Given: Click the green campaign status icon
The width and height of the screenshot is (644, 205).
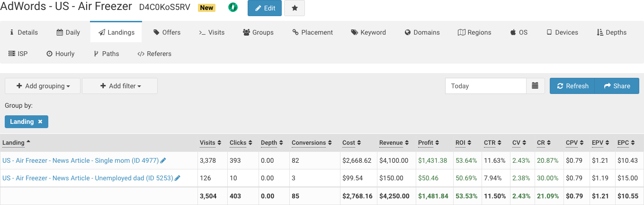Looking at the screenshot, I should (x=233, y=8).
